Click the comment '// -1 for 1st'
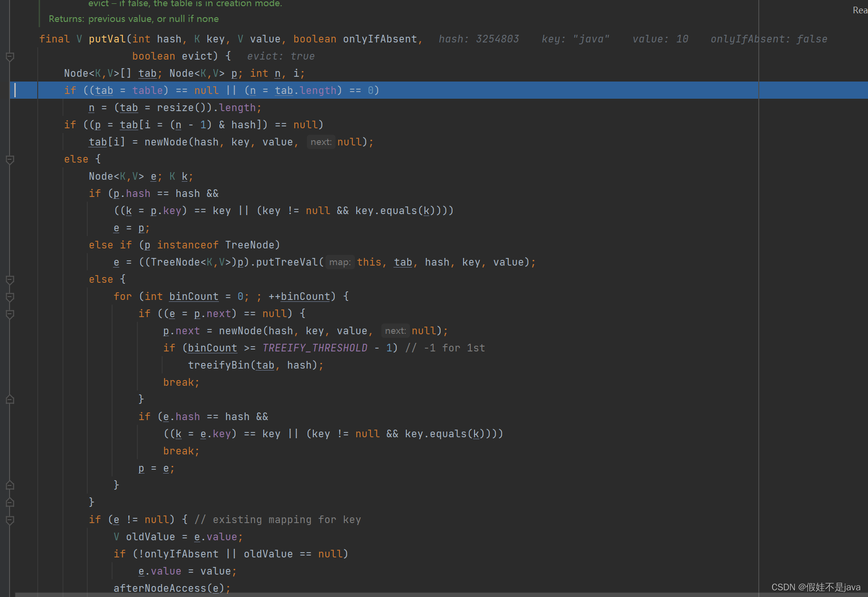Viewport: 868px width, 597px height. 445,348
